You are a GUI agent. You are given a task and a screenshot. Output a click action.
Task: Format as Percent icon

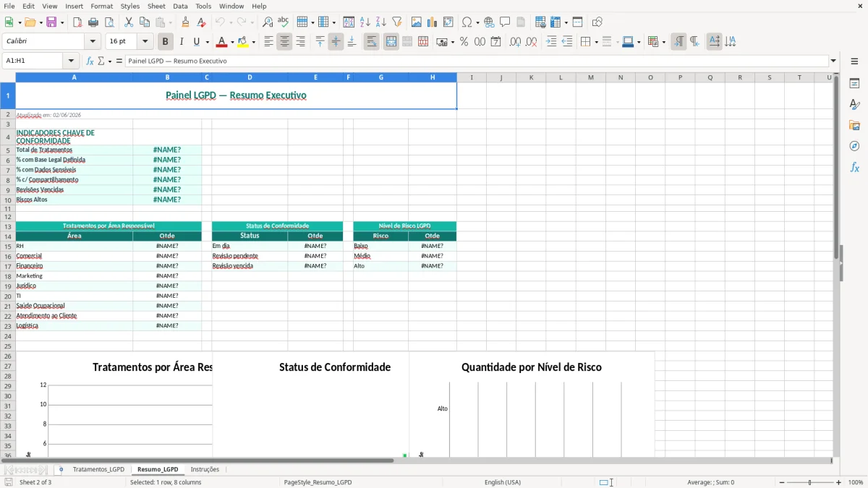point(464,42)
